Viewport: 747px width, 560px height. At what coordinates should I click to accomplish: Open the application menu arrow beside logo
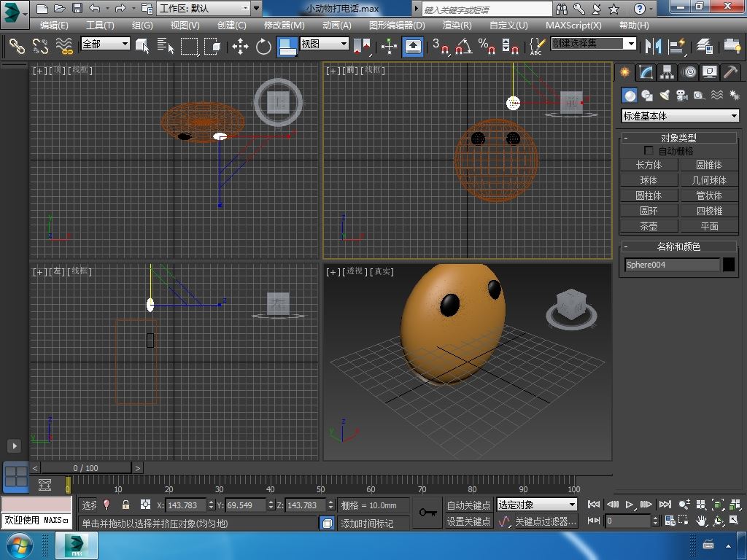26,15
